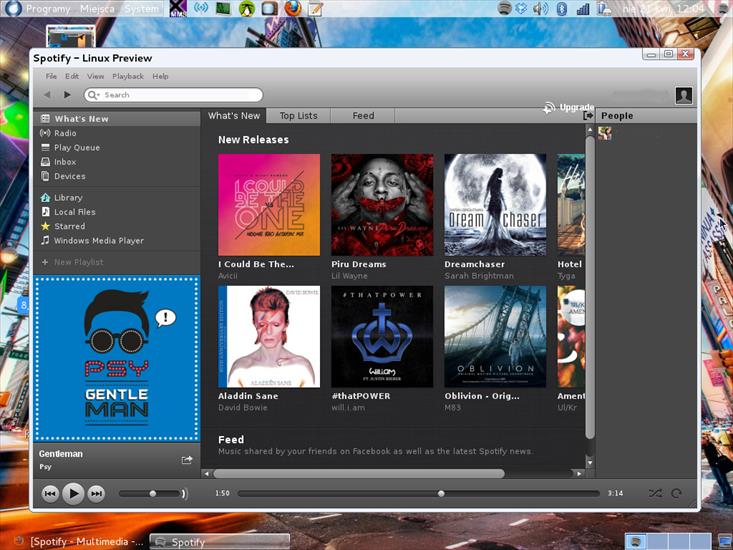Open the Dropbox tray icon
The image size is (733, 550).
point(521,8)
